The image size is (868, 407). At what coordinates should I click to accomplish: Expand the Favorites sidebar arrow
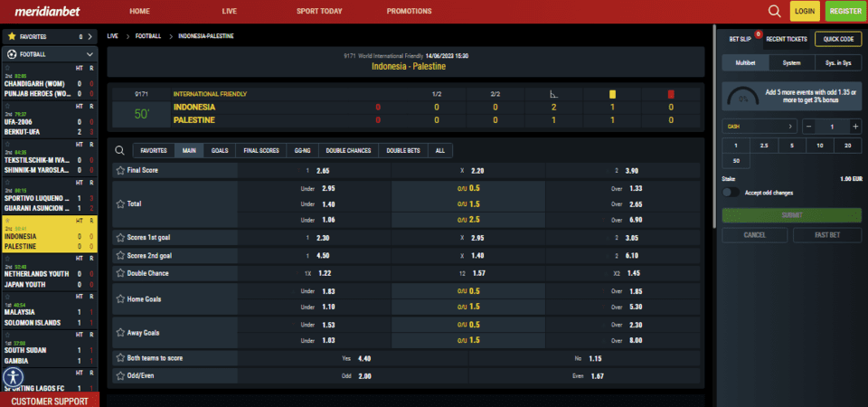pos(90,36)
